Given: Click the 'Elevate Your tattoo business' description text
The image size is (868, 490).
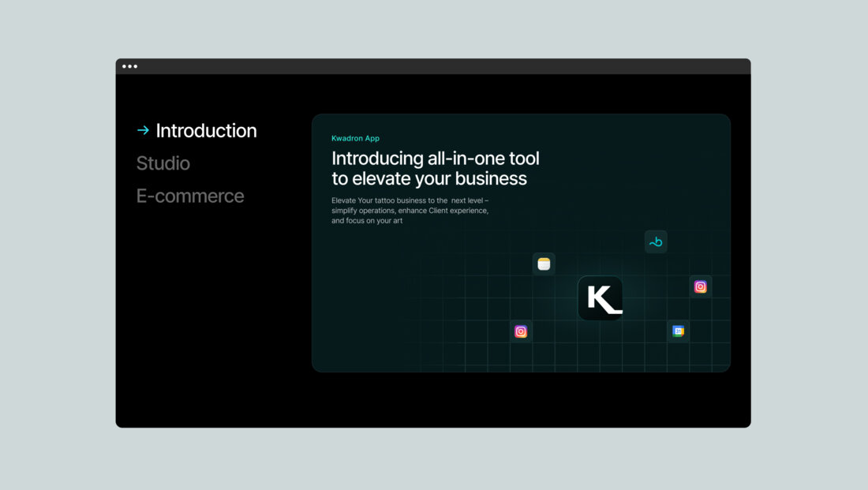Looking at the screenshot, I should [x=410, y=211].
